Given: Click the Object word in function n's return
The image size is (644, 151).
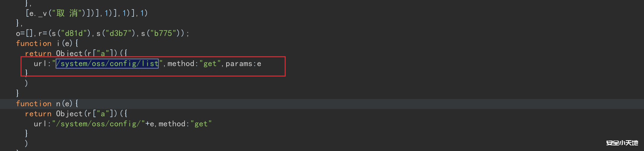Looking at the screenshot, I should [x=69, y=114].
